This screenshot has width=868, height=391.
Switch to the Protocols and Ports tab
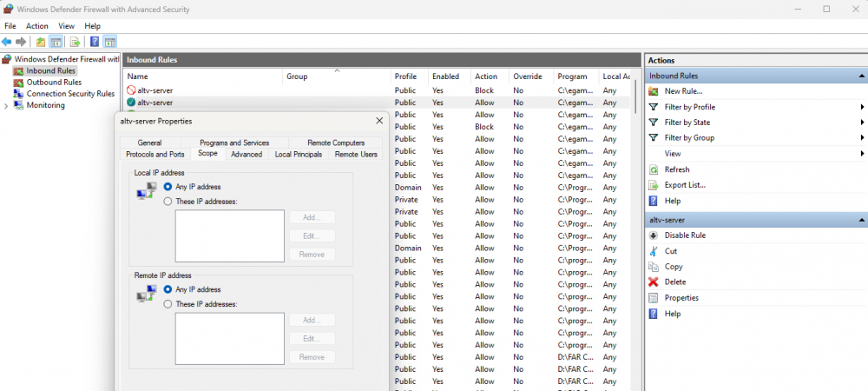coord(155,155)
